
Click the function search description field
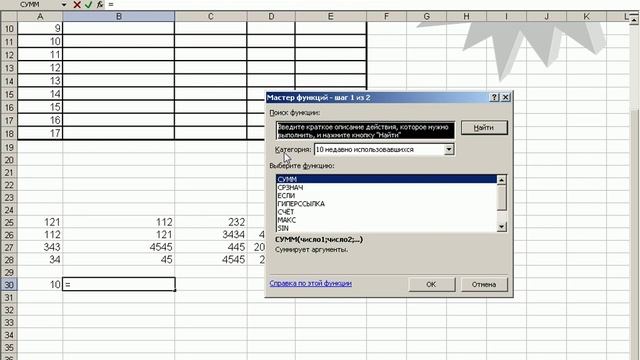365,131
